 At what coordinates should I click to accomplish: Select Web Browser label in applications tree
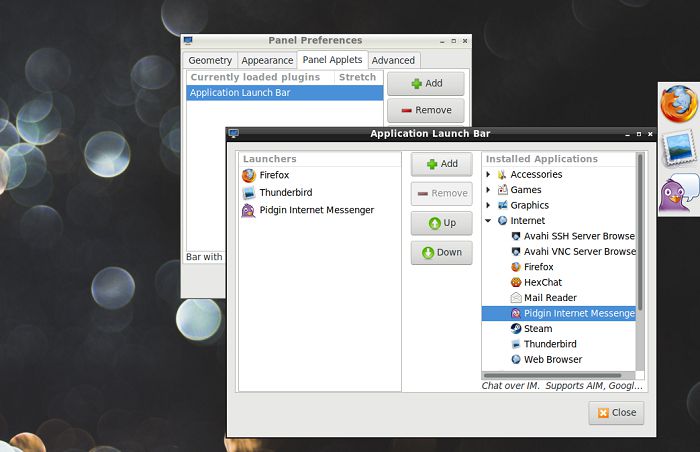click(553, 360)
